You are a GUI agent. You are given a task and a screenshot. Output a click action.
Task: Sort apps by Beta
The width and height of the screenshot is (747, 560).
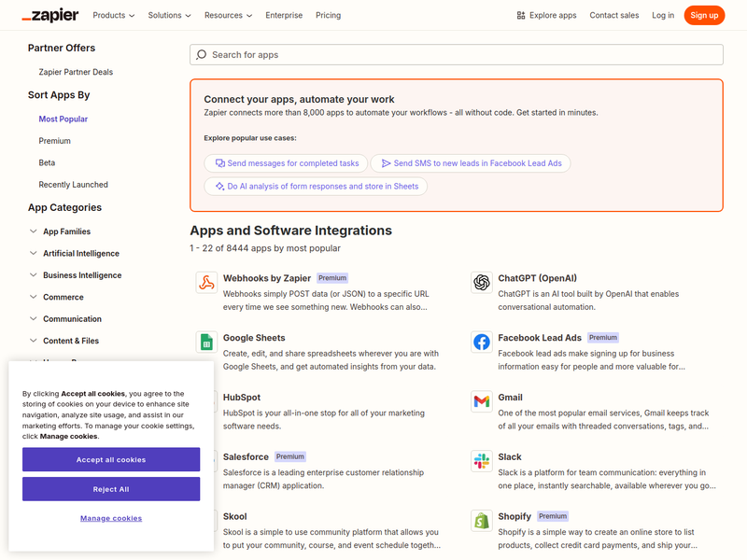[47, 162]
